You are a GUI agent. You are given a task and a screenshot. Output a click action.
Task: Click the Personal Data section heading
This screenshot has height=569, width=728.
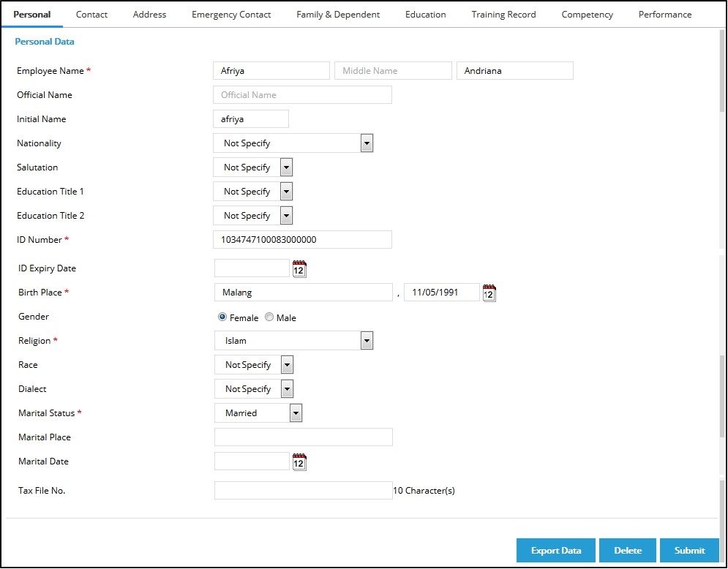click(45, 41)
